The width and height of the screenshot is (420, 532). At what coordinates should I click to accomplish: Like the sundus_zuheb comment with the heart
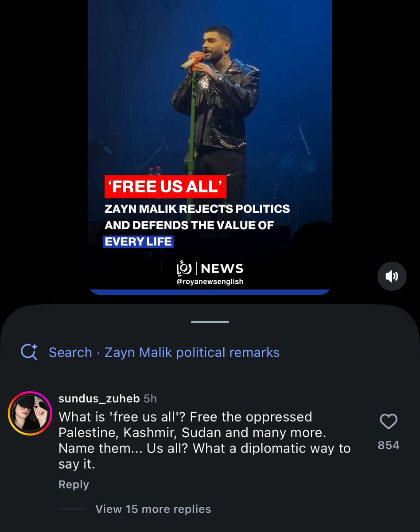point(389,421)
